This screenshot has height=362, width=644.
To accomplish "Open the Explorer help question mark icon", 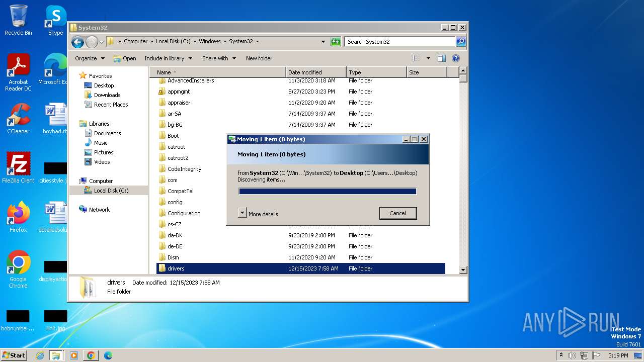I will (456, 58).
